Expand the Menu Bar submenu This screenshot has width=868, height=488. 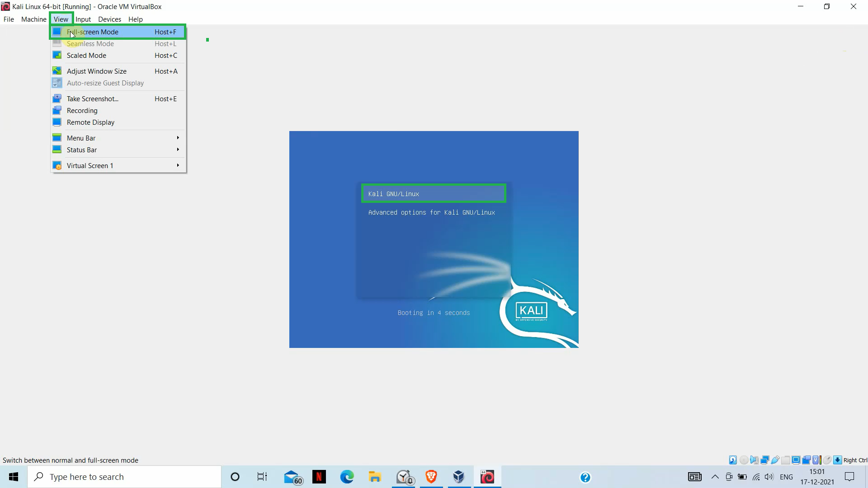point(81,138)
